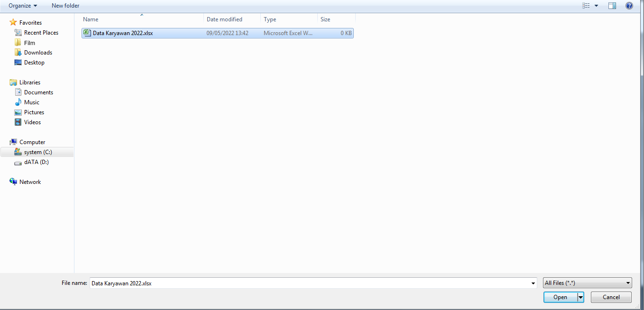Click the change view icon
The image size is (644, 310).
point(586,6)
